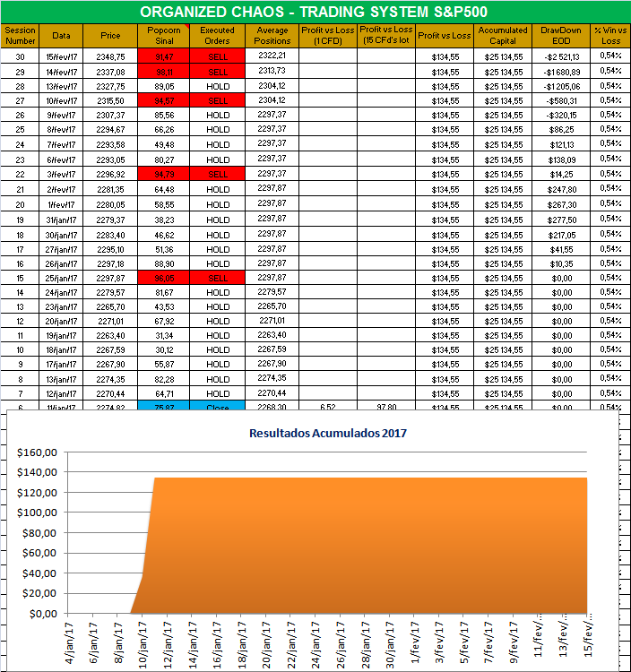Viewport: 631px width, 672px height.
Task: Click the chart title Resultados Acumulados 2017
Action: 328,433
